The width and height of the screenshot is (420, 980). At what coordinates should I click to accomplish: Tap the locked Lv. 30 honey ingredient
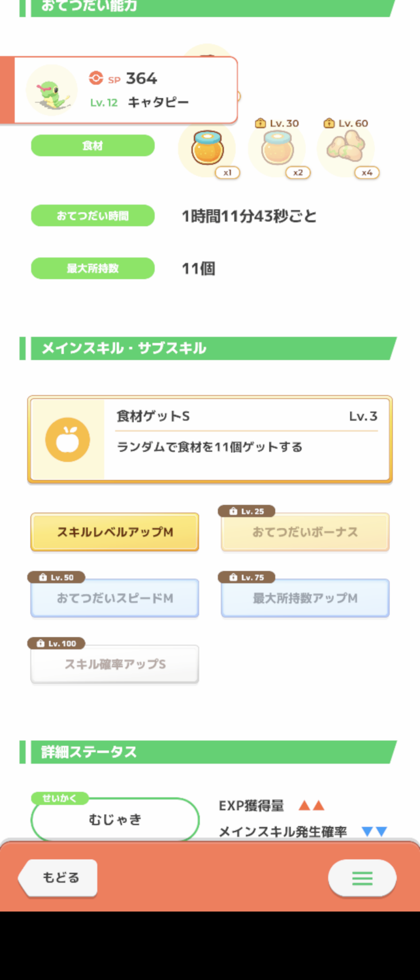[277, 148]
